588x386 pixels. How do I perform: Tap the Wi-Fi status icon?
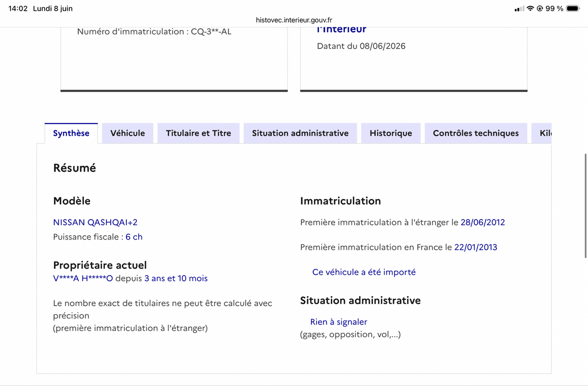coord(530,8)
